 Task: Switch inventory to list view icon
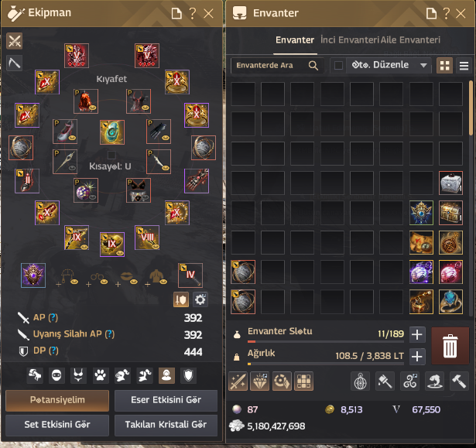(x=464, y=66)
